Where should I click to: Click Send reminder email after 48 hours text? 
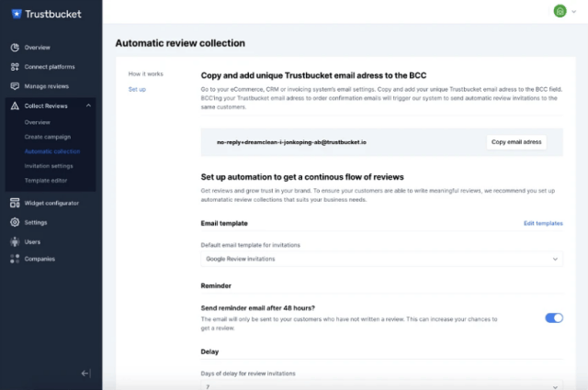click(257, 308)
